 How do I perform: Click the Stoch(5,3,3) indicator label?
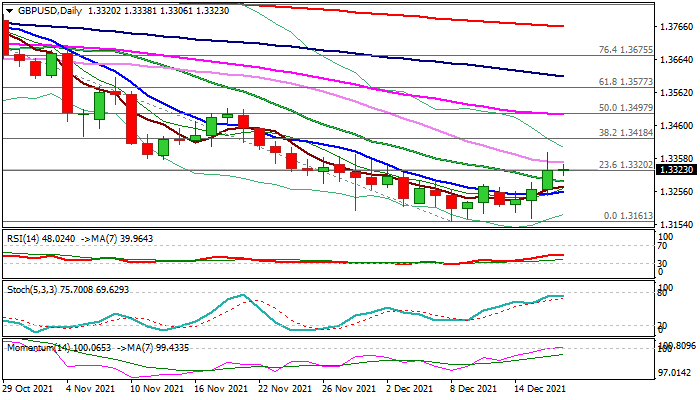[30, 289]
